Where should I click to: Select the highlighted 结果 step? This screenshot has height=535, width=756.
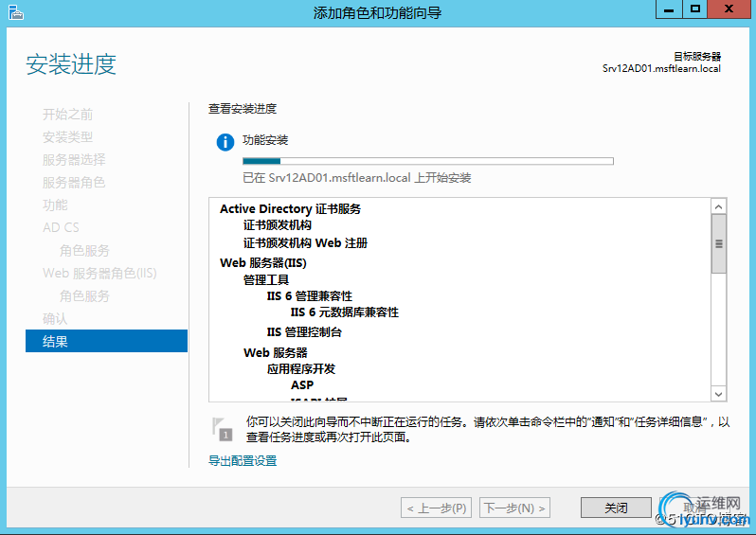tap(106, 341)
